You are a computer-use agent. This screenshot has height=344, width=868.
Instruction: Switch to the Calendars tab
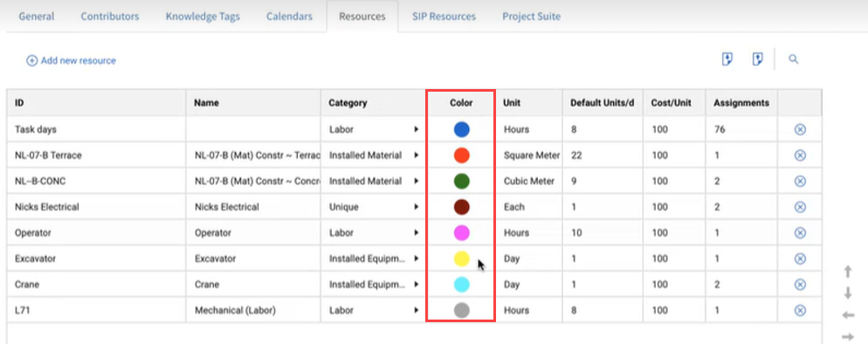[x=289, y=17]
